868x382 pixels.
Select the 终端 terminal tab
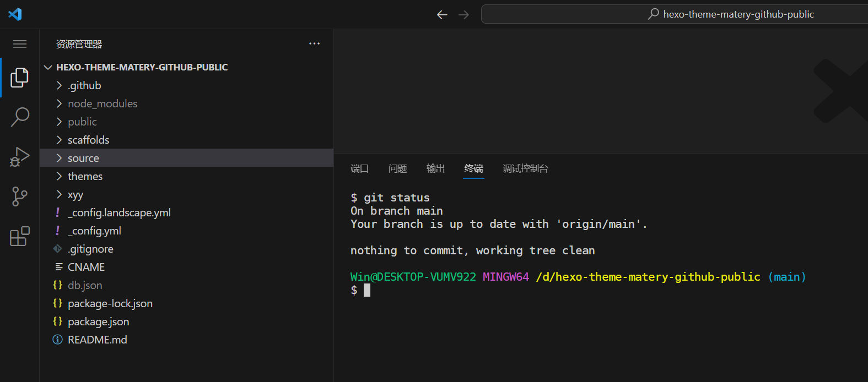click(x=473, y=168)
